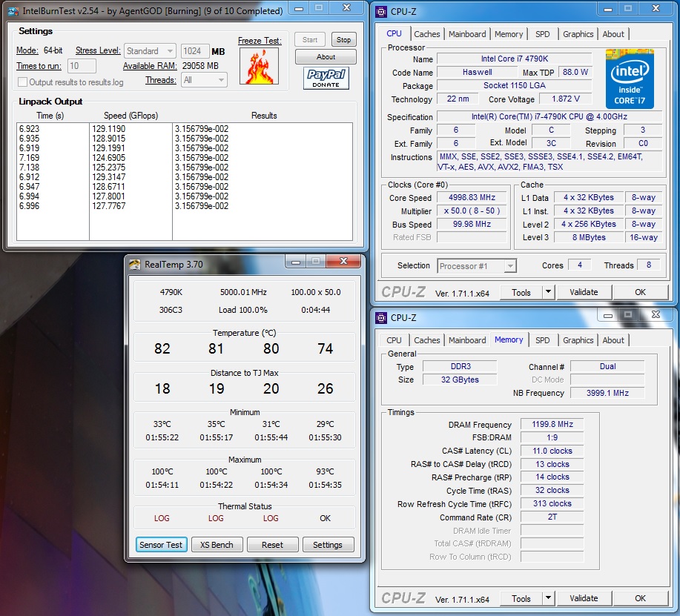The width and height of the screenshot is (680, 616).
Task: Minimize the IntelBurnTest window
Action: point(299,8)
